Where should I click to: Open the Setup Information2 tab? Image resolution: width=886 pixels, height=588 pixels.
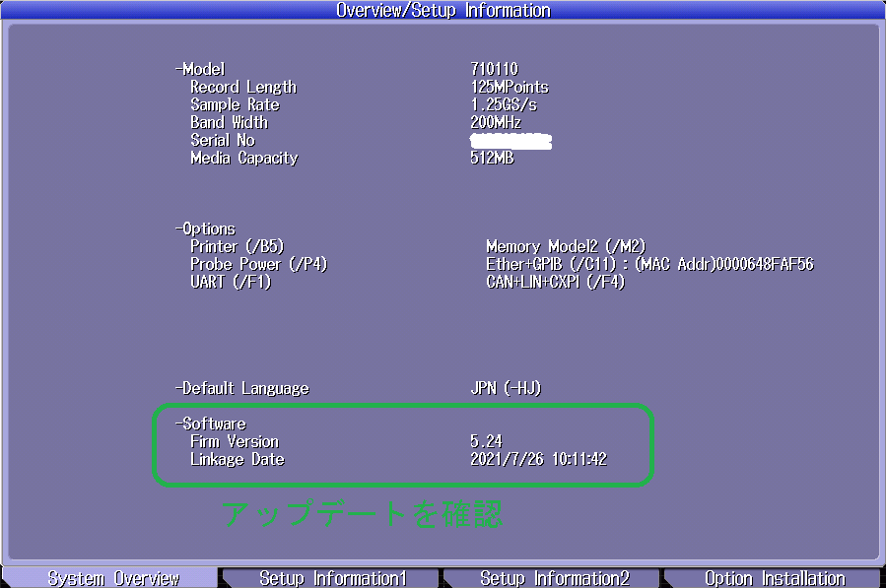point(554,578)
